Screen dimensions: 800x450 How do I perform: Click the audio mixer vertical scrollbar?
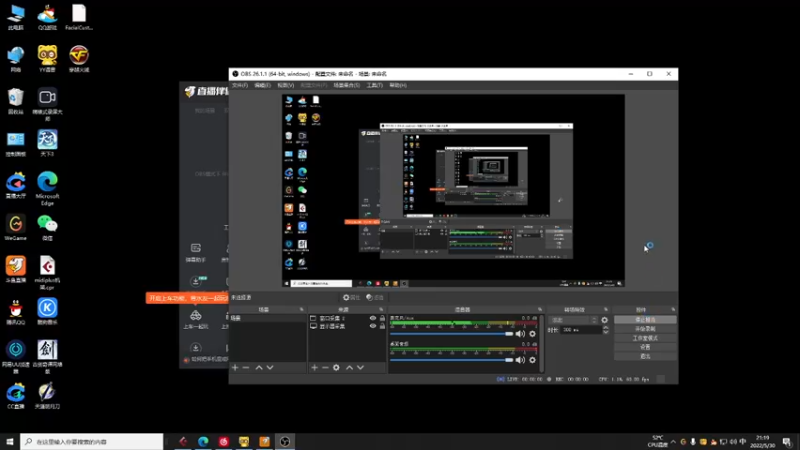(541, 343)
